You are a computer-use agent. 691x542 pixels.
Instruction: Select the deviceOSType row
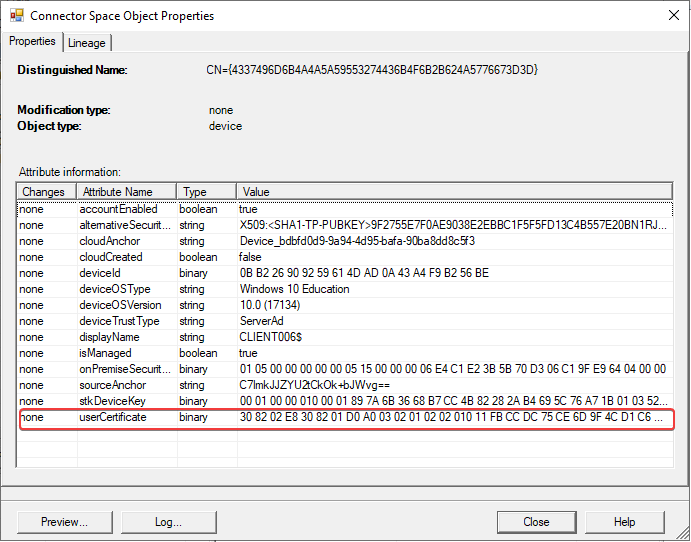pyautogui.click(x=116, y=289)
